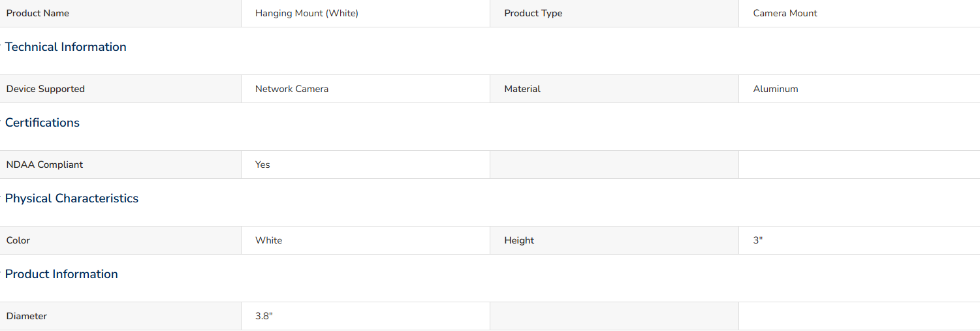
Task: Click the Certifications section heading
Action: [42, 123]
